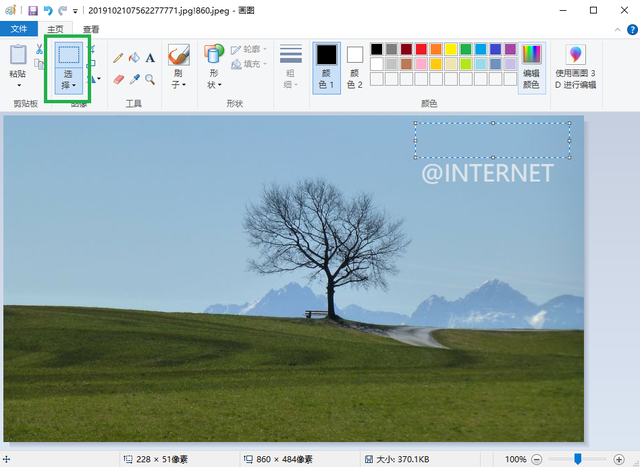The image size is (640, 467).
Task: Click the Magnifier tool
Action: (x=150, y=78)
